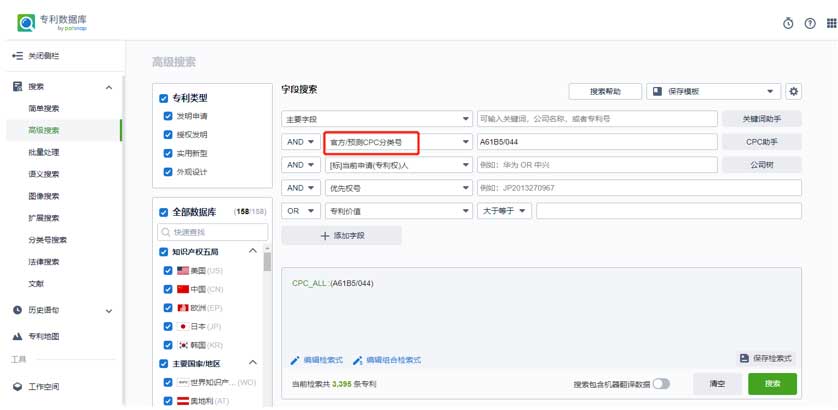The height and width of the screenshot is (410, 838).
Task: Click the green 搜索 button
Action: pyautogui.click(x=772, y=384)
